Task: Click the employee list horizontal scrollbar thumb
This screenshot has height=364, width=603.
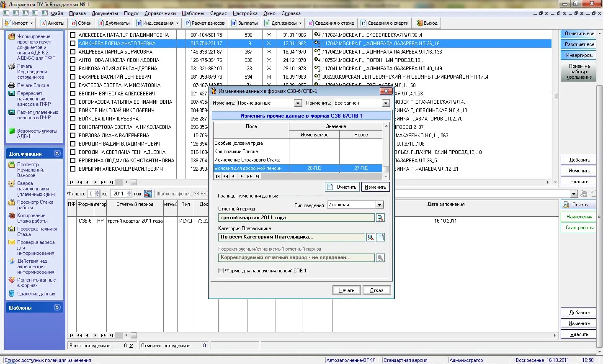Action: pos(134,182)
